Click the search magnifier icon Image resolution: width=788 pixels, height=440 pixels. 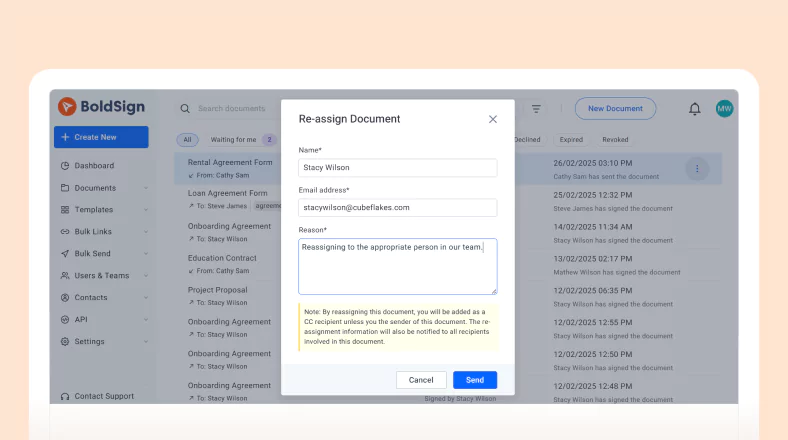coord(185,108)
